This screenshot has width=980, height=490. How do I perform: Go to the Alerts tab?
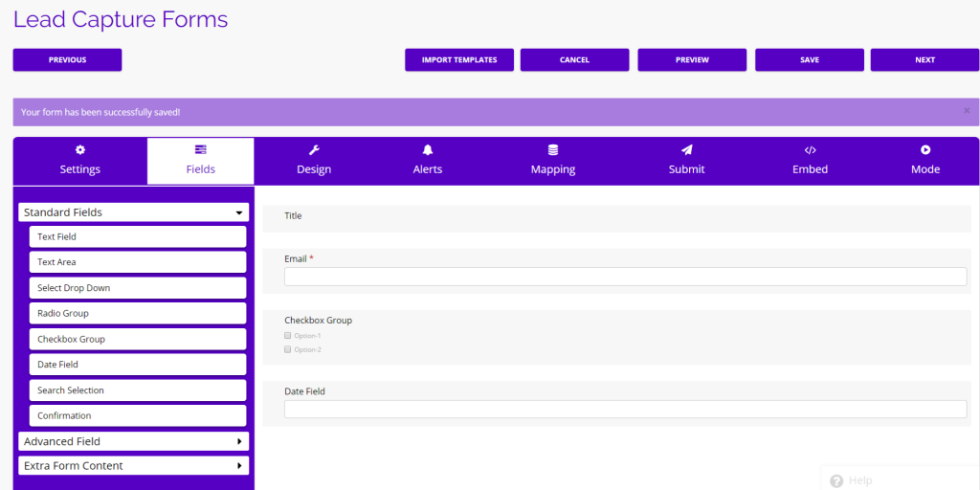[x=428, y=161]
